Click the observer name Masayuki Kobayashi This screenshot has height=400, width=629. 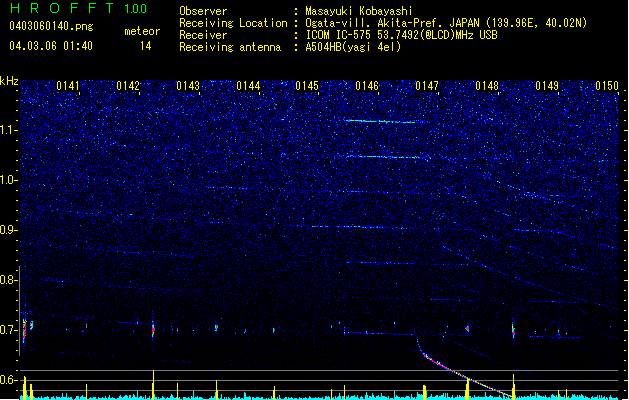tap(359, 11)
